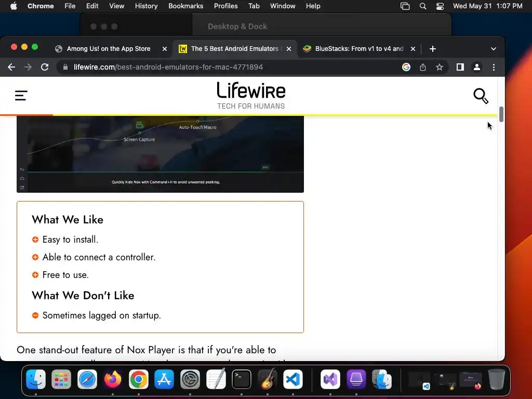Open the Tab menu

[x=254, y=6]
